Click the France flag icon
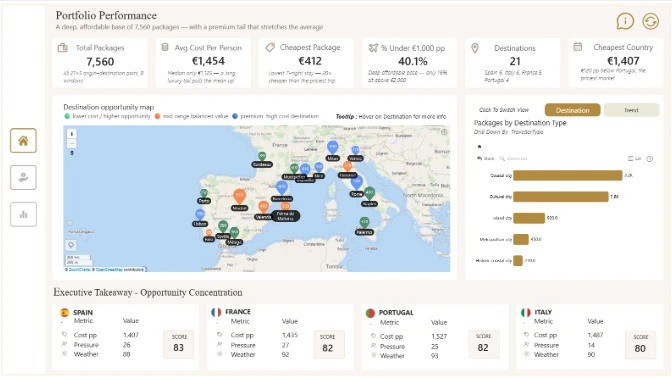The image size is (672, 378). tap(216, 312)
